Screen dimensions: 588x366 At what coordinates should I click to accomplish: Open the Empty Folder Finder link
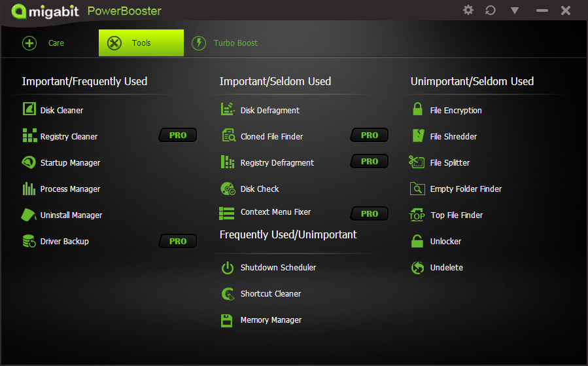(466, 189)
